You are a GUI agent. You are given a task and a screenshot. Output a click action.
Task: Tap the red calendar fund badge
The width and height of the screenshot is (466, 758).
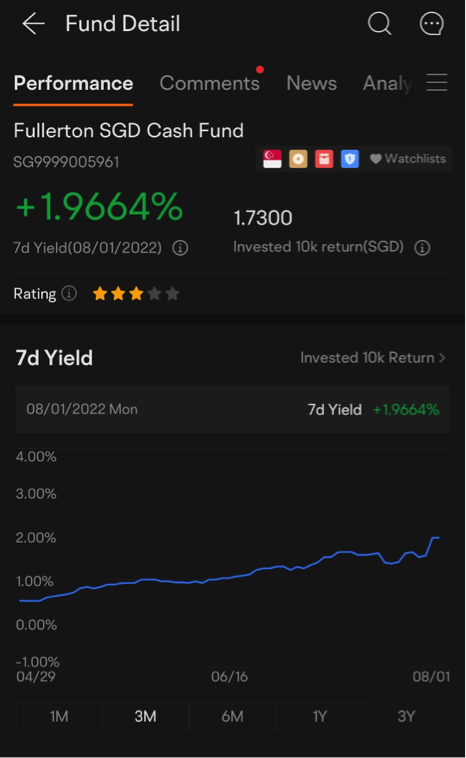tap(324, 159)
